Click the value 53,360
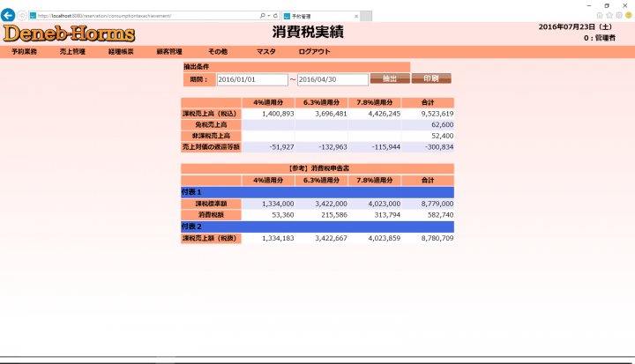Screen dimensions: 635x364 [283, 215]
